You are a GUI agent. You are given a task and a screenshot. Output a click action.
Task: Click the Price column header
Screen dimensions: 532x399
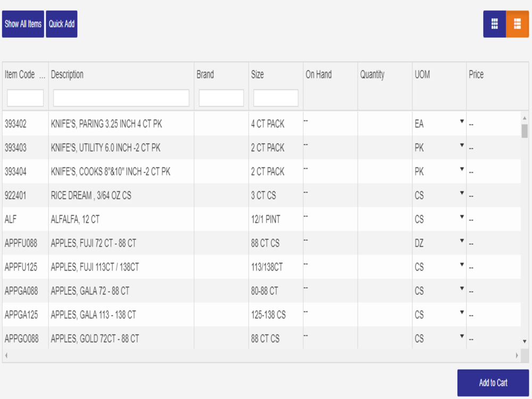tap(476, 74)
